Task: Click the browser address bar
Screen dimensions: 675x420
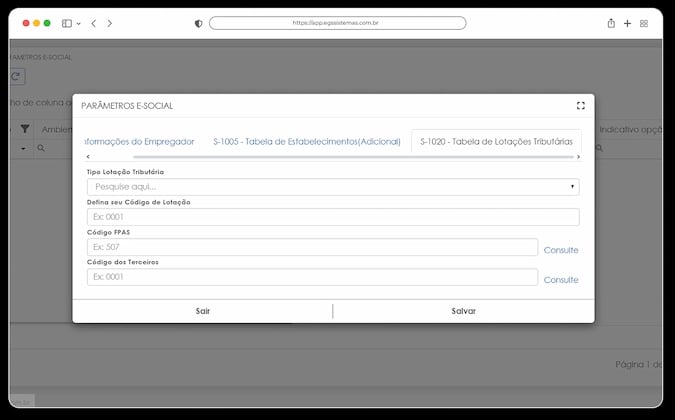Action: click(338, 23)
